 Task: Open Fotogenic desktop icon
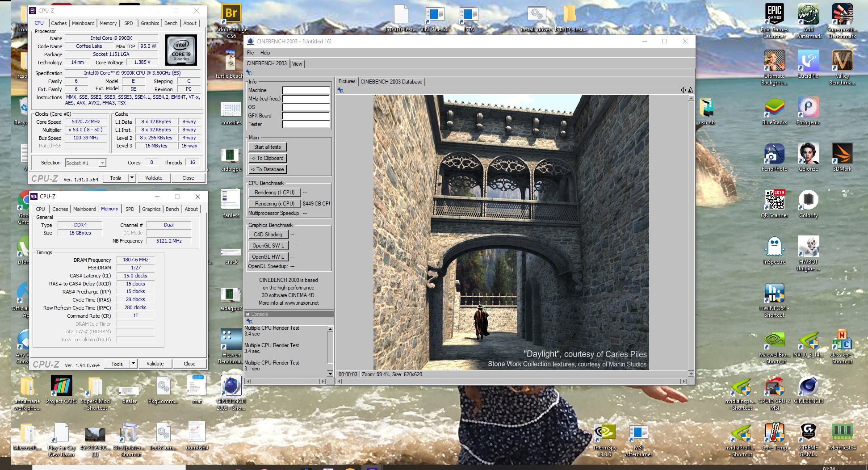(x=808, y=111)
